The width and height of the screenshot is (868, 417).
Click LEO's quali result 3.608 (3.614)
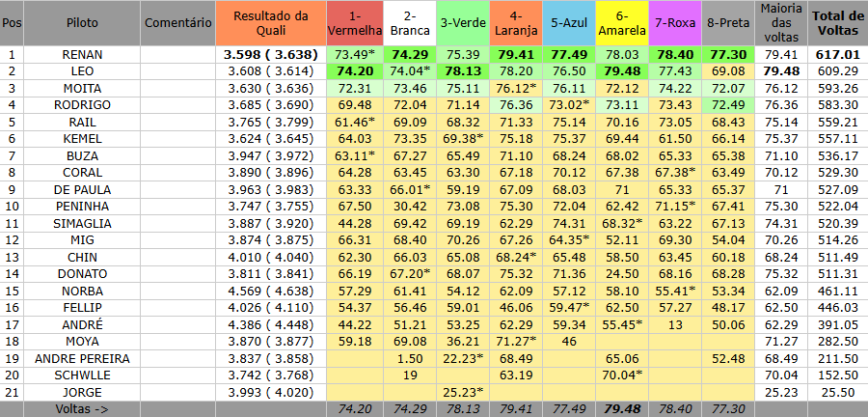click(x=271, y=71)
